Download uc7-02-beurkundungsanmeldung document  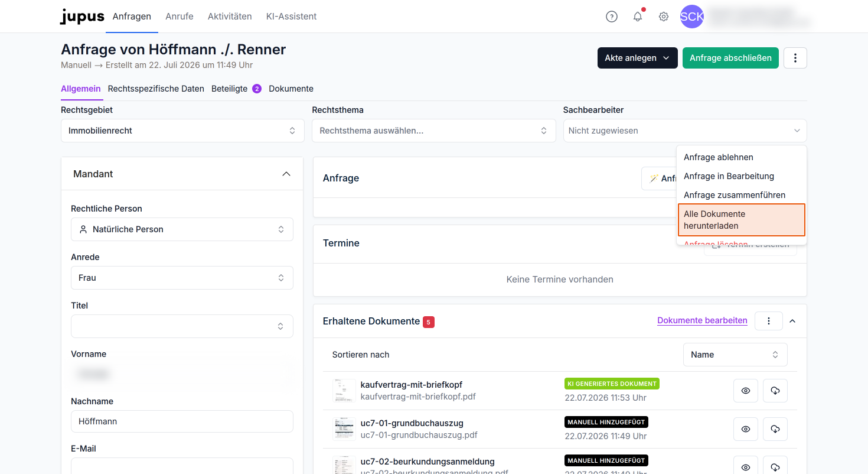775,466
